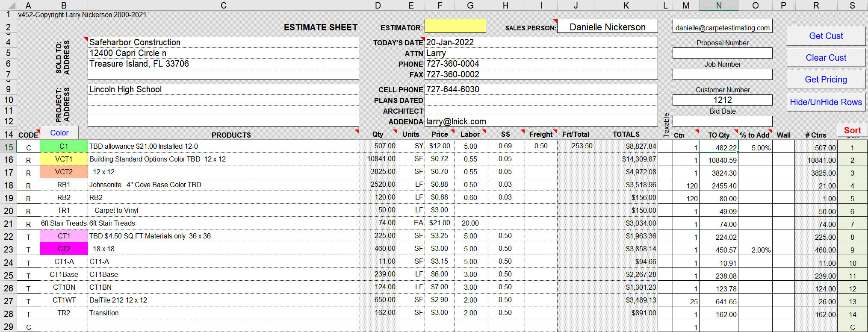Select column N header
Screen dimensions: 868x332
tap(718, 5)
